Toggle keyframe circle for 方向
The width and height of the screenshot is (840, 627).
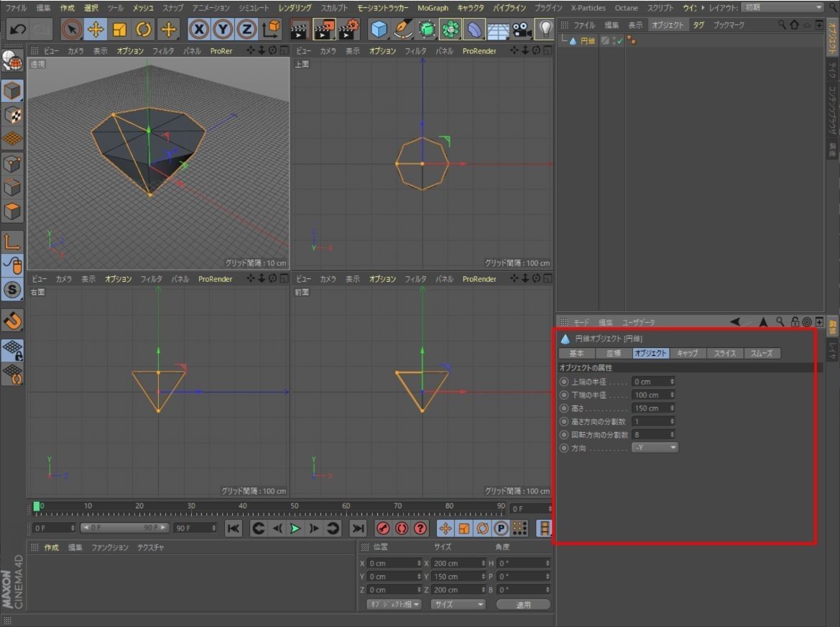563,448
